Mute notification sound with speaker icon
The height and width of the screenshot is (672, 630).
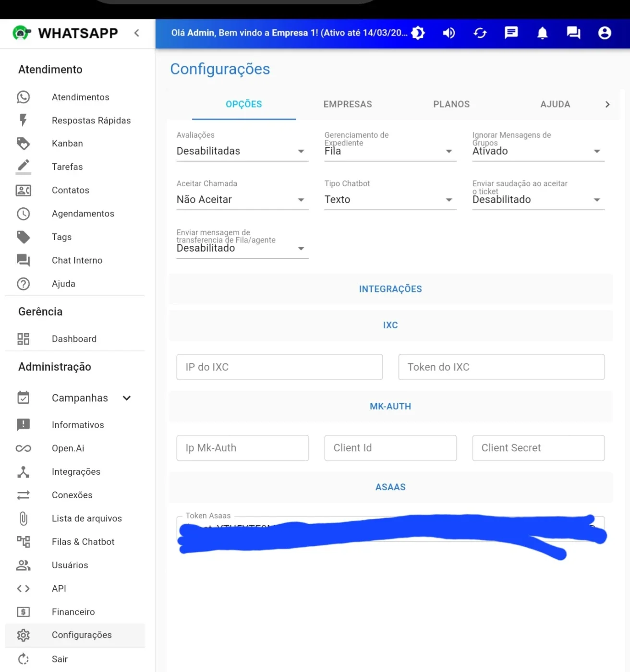click(x=449, y=33)
